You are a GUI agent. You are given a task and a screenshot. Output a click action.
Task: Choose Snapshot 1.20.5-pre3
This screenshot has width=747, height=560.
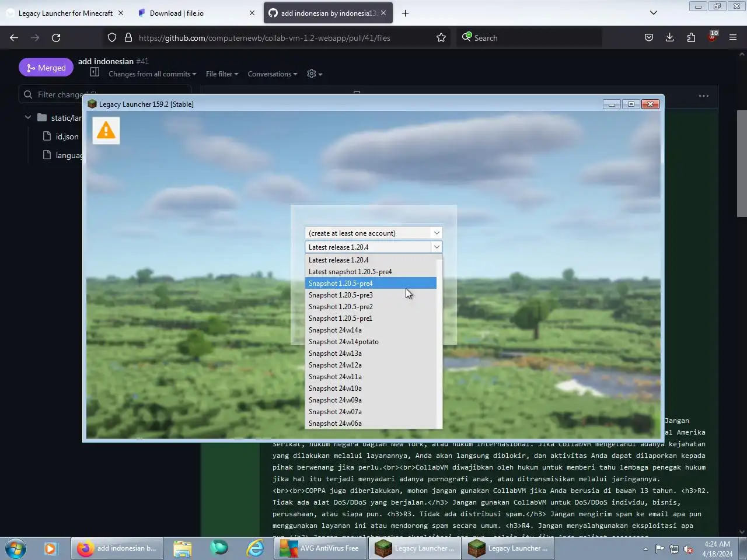371,295
